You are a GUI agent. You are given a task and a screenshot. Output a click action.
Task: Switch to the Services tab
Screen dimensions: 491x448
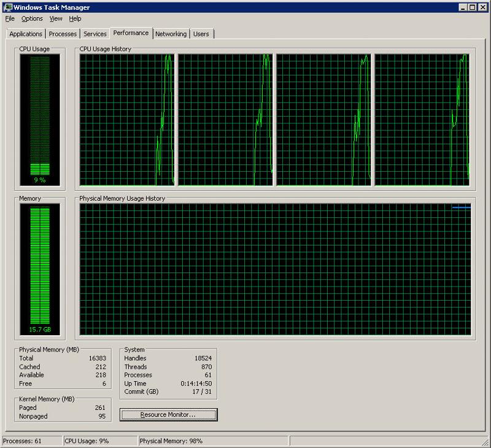(95, 34)
